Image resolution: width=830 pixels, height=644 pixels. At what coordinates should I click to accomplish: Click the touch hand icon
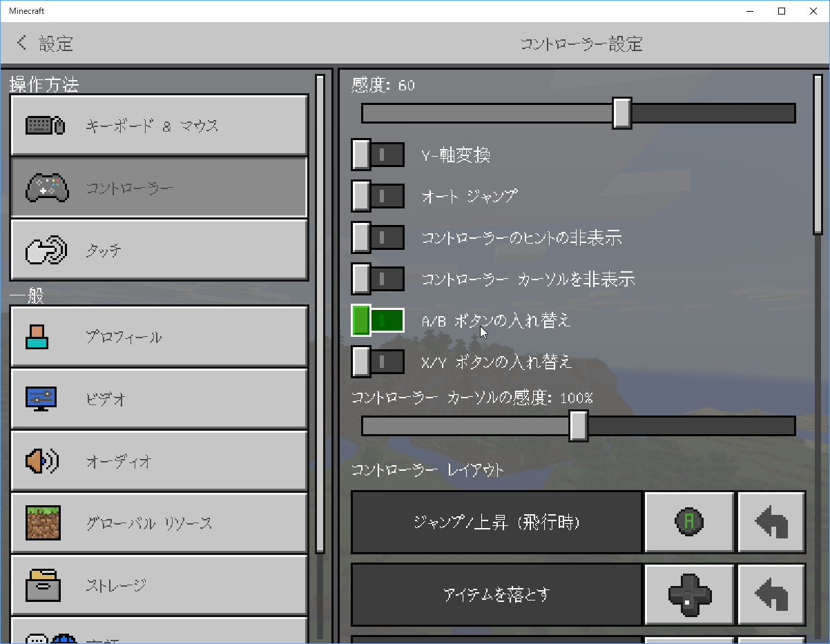point(46,250)
